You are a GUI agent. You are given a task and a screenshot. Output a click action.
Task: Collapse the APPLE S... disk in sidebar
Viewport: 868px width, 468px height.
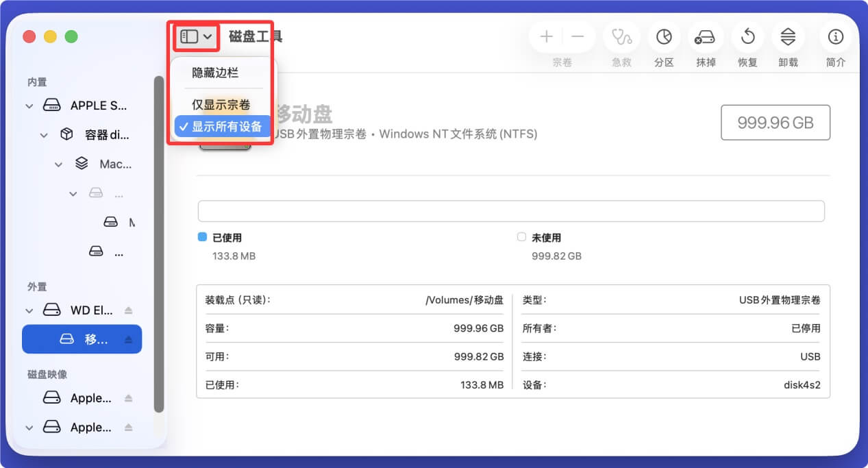point(29,105)
